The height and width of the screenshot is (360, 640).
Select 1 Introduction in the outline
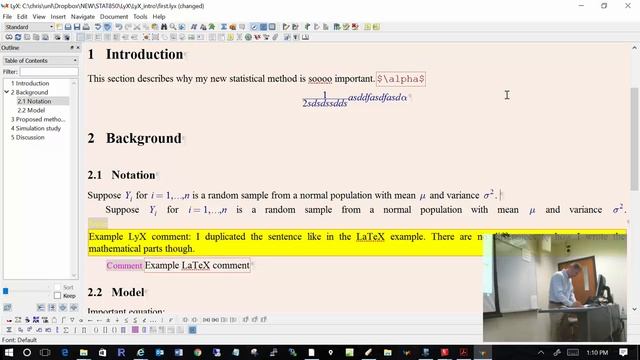pyautogui.click(x=30, y=83)
